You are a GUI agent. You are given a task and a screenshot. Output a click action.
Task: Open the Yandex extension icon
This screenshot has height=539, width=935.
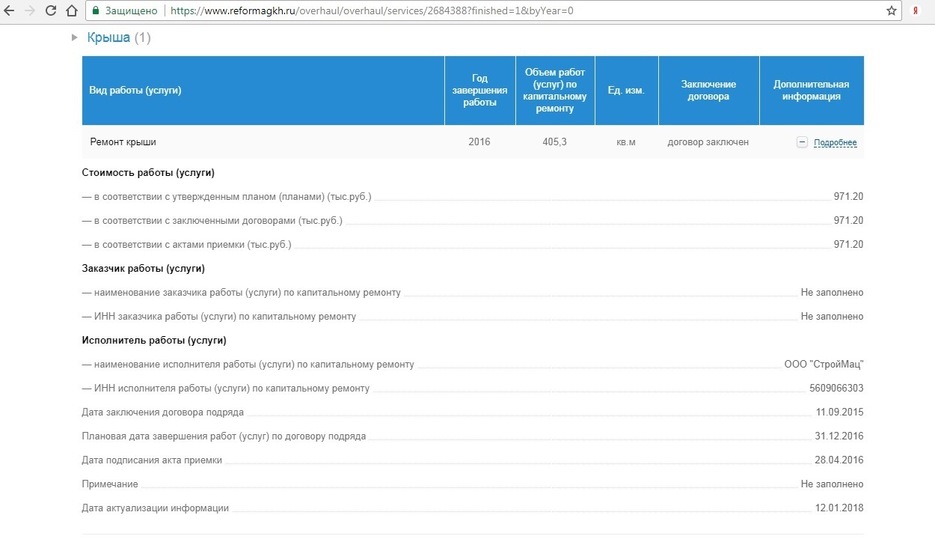(x=916, y=10)
